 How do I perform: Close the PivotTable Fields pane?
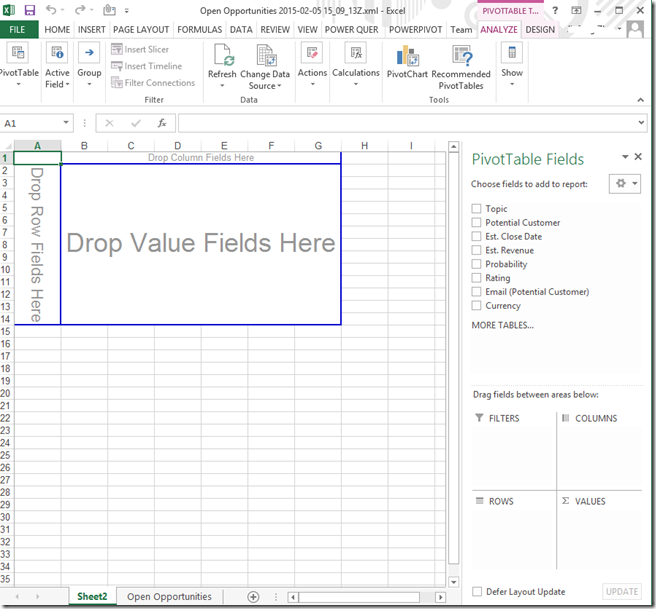(x=638, y=156)
